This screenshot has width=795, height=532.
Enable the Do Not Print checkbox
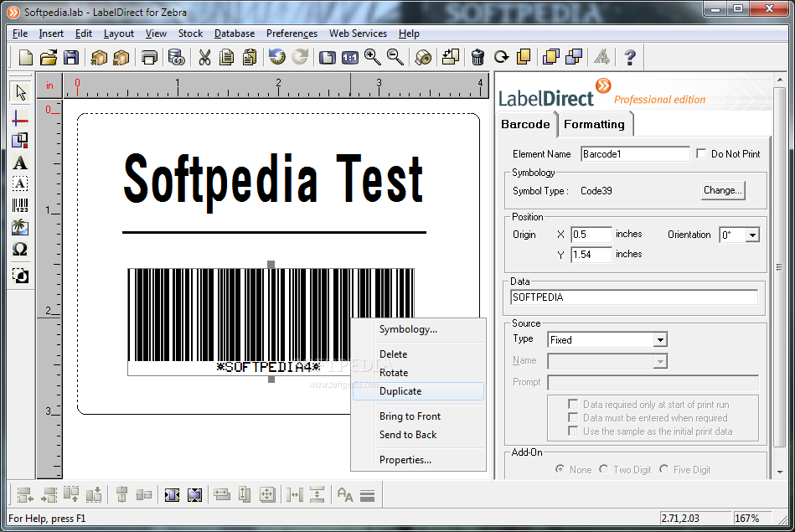pyautogui.click(x=701, y=153)
